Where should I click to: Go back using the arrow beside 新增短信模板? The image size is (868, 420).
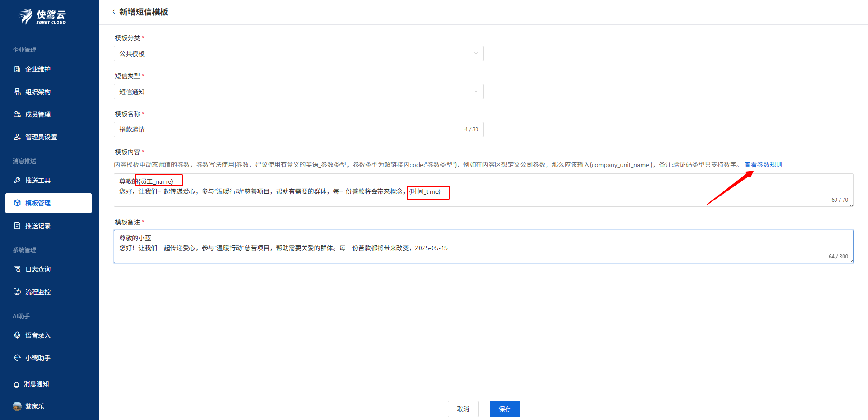[113, 12]
